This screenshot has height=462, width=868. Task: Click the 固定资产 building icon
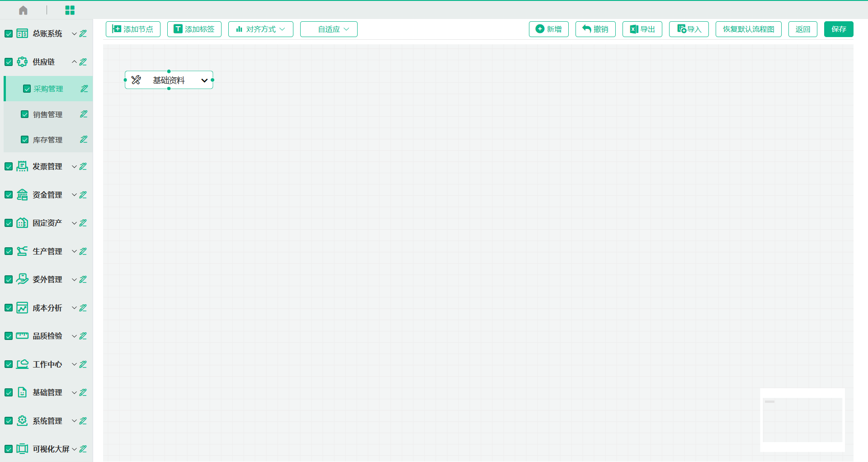(x=22, y=223)
